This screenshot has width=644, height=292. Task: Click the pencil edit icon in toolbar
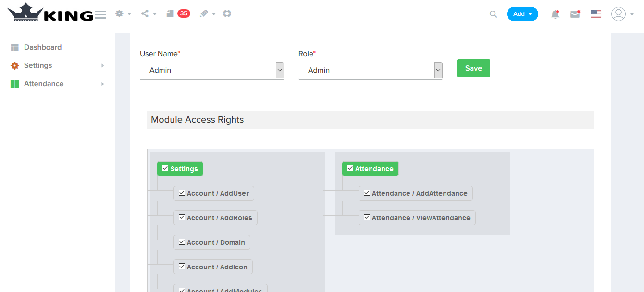(x=204, y=14)
